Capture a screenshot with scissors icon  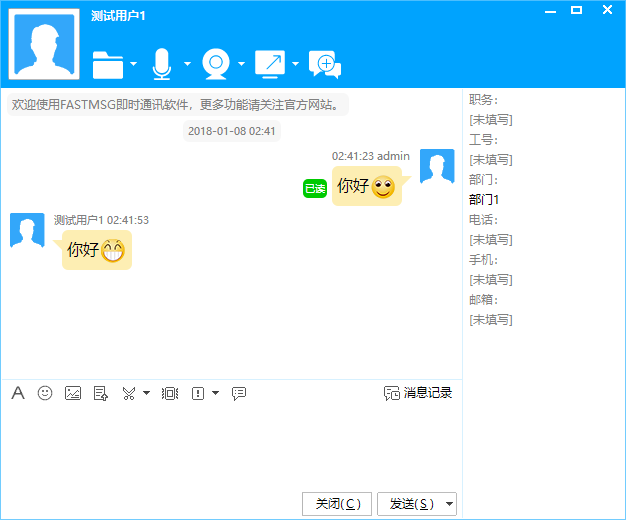pos(129,393)
